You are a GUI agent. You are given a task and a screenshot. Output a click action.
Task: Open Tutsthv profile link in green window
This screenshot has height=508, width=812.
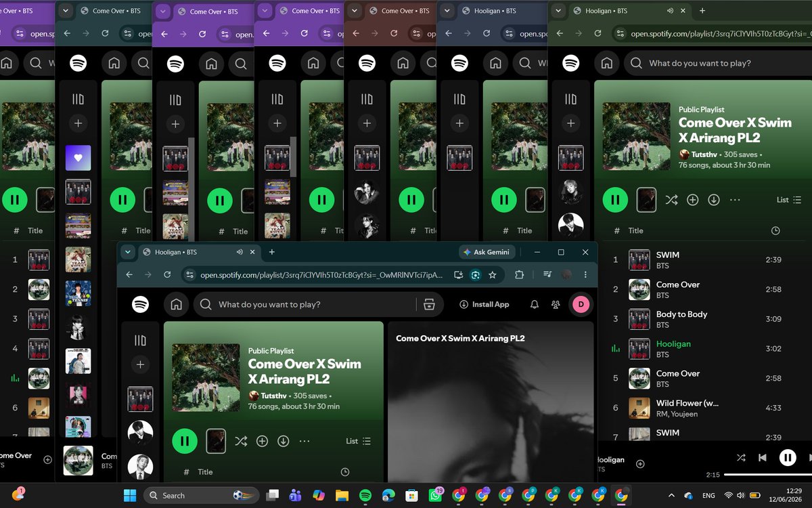[x=704, y=154]
